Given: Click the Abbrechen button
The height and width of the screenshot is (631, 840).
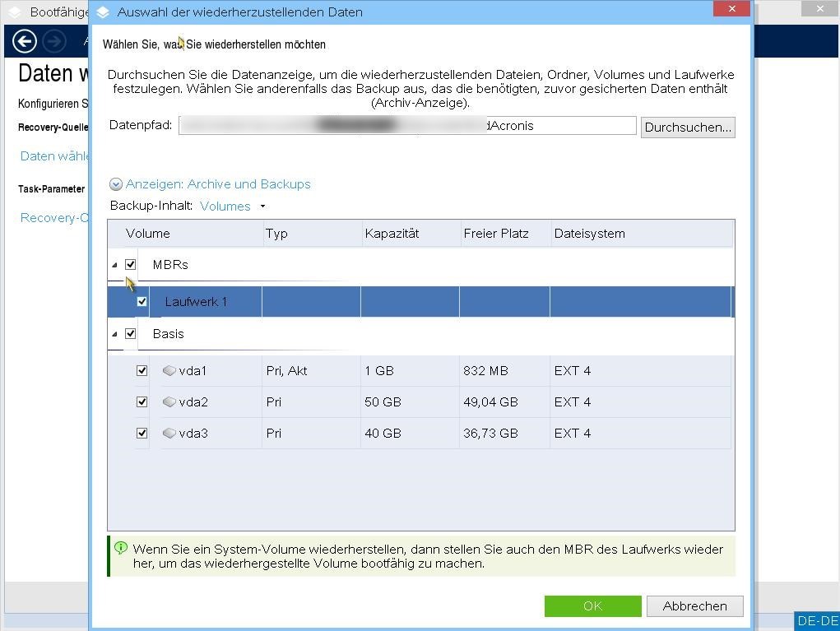Looking at the screenshot, I should [694, 606].
